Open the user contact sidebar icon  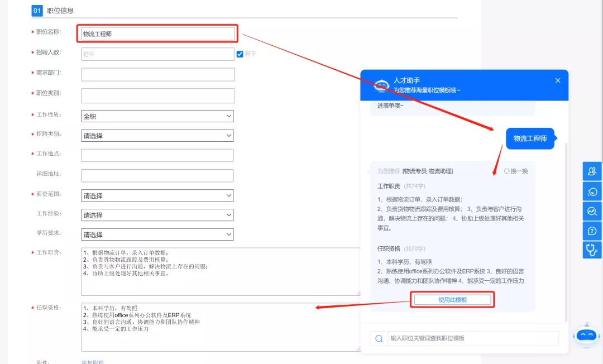[592, 171]
